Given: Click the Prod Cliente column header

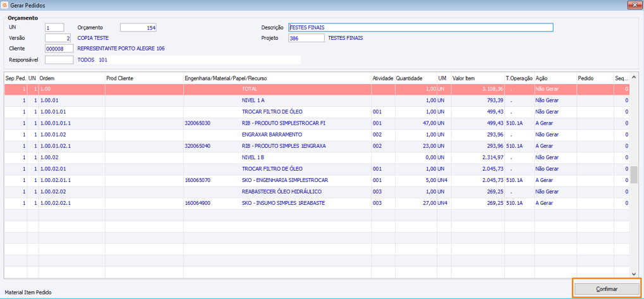Looking at the screenshot, I should (x=144, y=78).
